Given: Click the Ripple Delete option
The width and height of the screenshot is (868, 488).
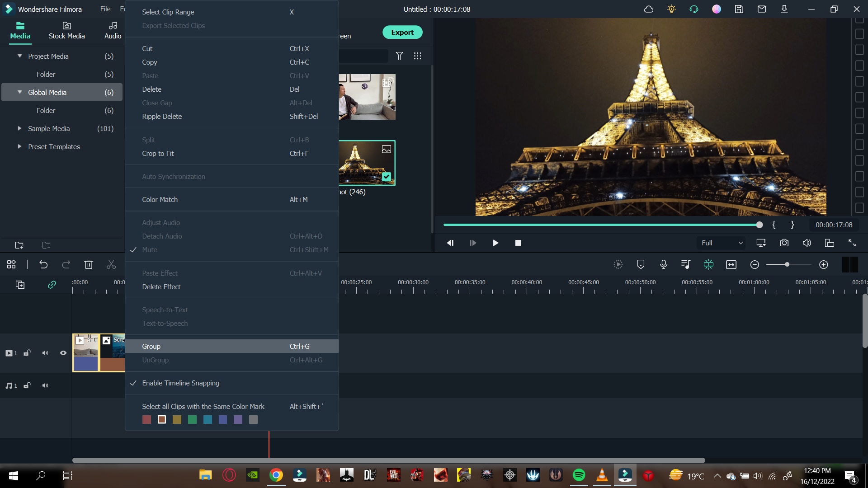Looking at the screenshot, I should (x=162, y=116).
